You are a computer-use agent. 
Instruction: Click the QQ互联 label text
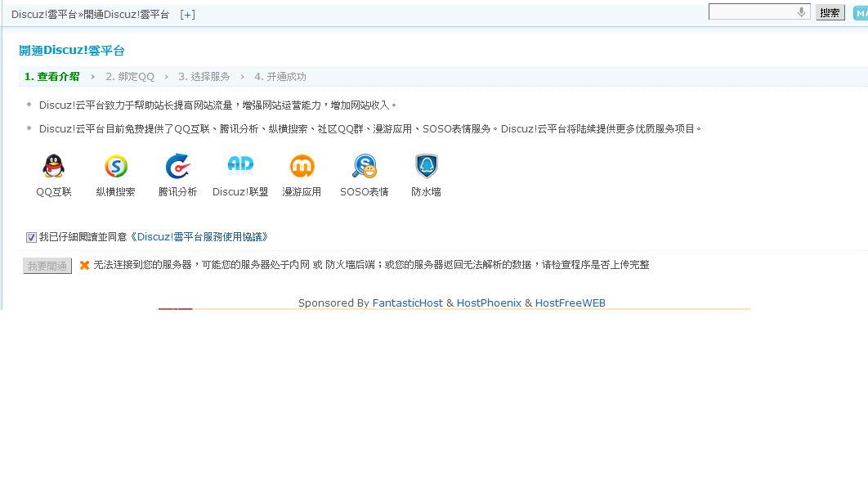[x=54, y=191]
